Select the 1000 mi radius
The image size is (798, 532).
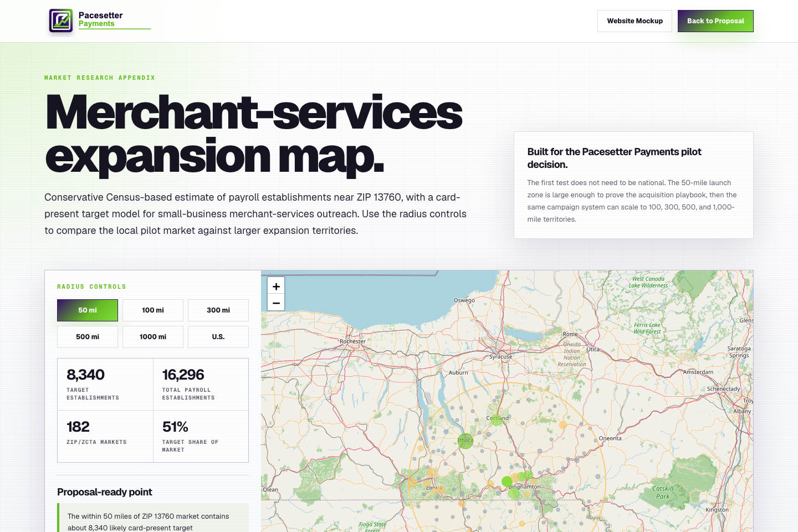153,337
